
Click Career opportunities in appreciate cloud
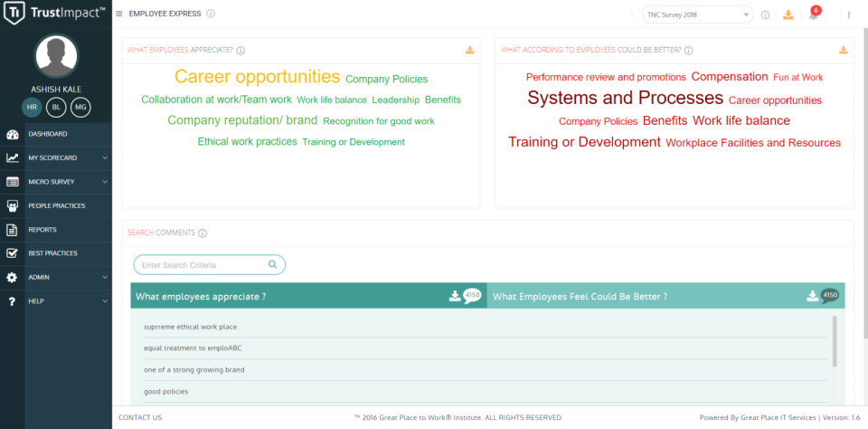point(258,77)
